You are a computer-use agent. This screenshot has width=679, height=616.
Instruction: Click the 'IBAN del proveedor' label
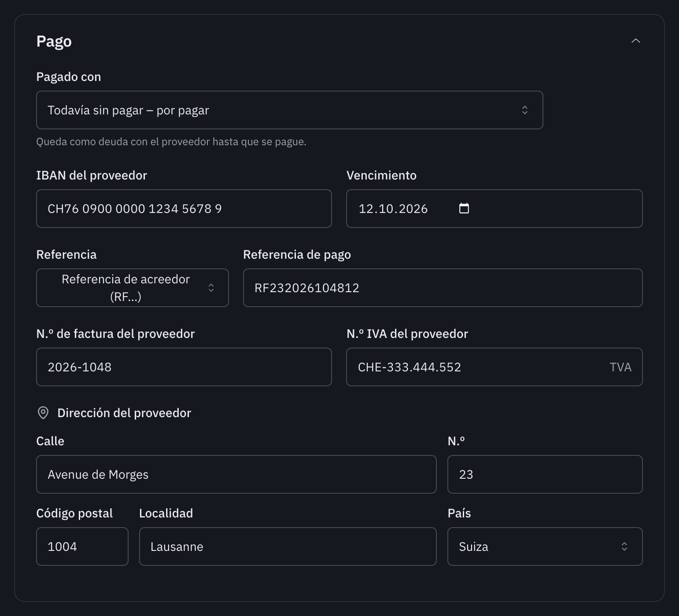92,175
